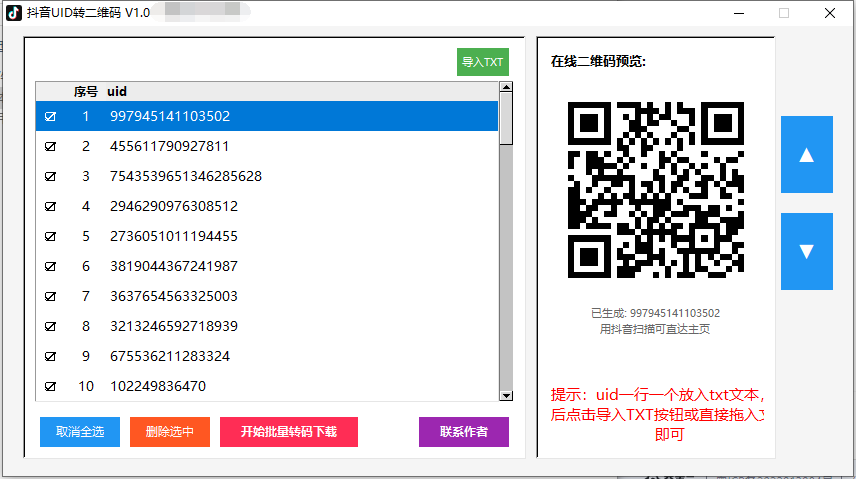Click the 联系作者 button
This screenshot has width=856, height=479.
point(463,432)
